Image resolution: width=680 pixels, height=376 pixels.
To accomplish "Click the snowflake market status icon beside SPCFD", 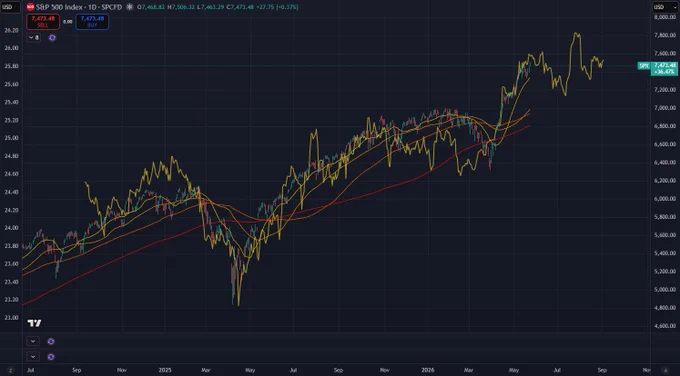I will tap(129, 7).
